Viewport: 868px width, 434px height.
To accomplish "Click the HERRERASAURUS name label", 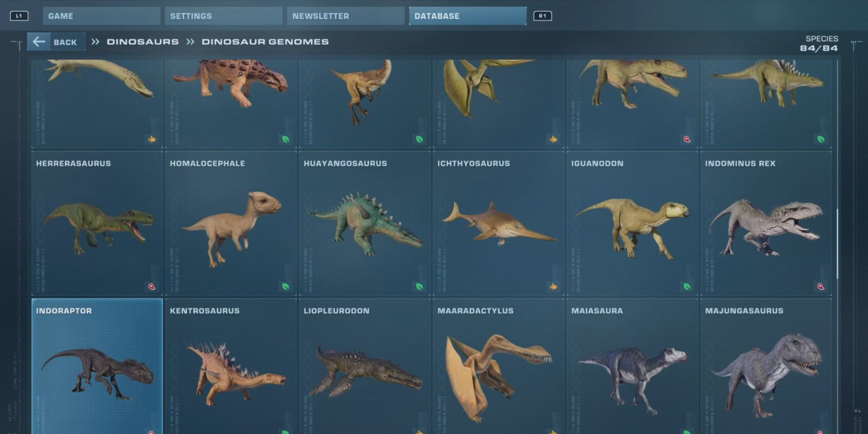I will pos(73,164).
